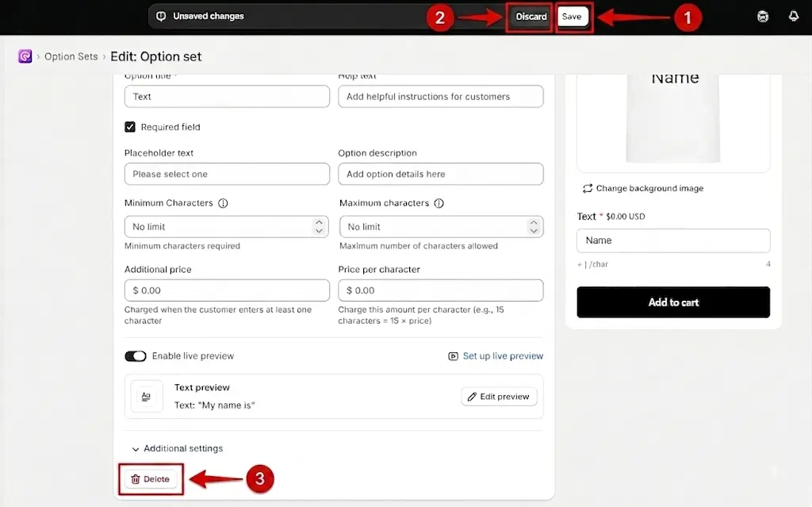The width and height of the screenshot is (812, 507).
Task: Increase Minimum Characters with up arrow
Action: [319, 222]
